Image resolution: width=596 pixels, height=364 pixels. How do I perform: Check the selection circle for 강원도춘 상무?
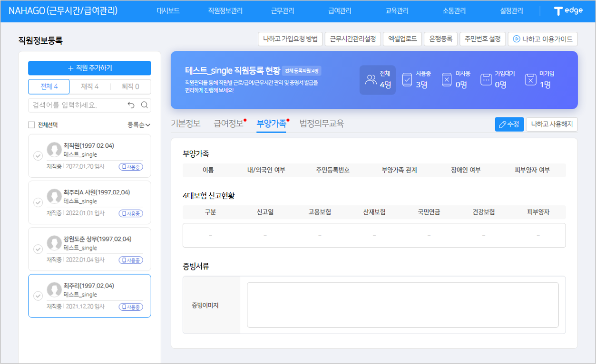click(38, 249)
